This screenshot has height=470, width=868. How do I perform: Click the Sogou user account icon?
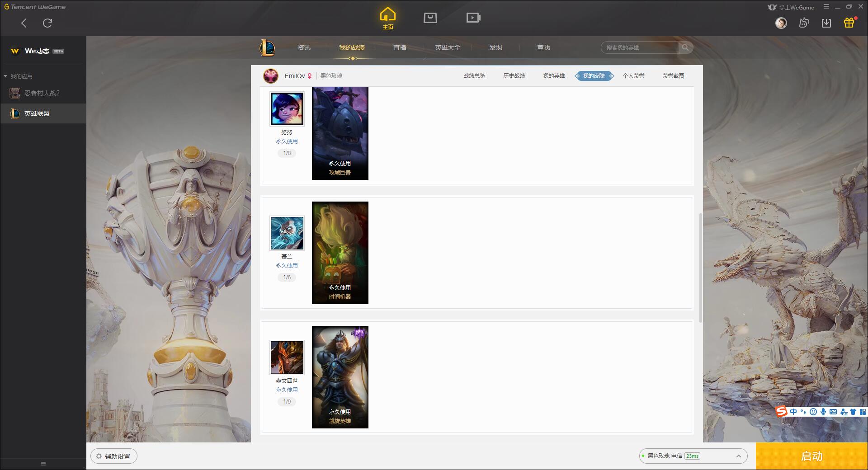tap(844, 412)
